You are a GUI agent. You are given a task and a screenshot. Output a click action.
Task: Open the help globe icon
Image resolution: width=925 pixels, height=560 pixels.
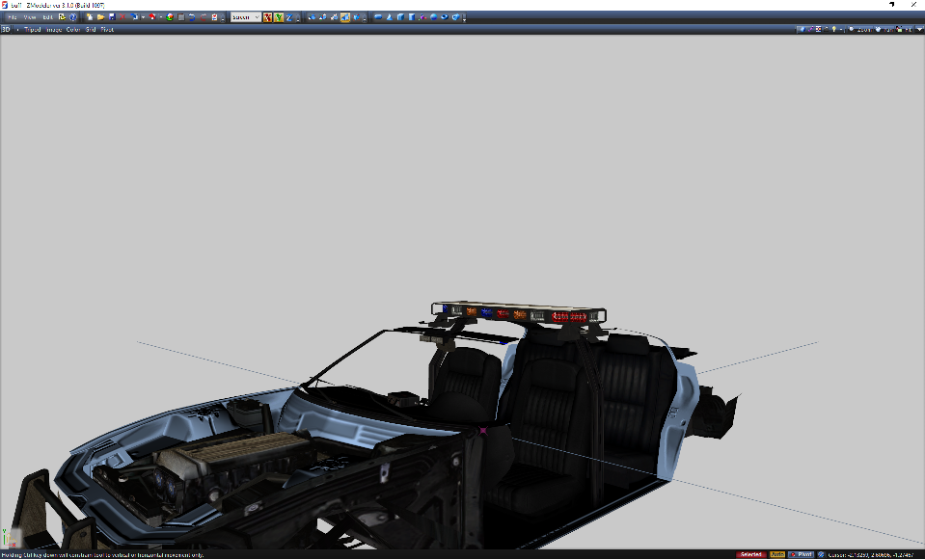click(x=73, y=17)
